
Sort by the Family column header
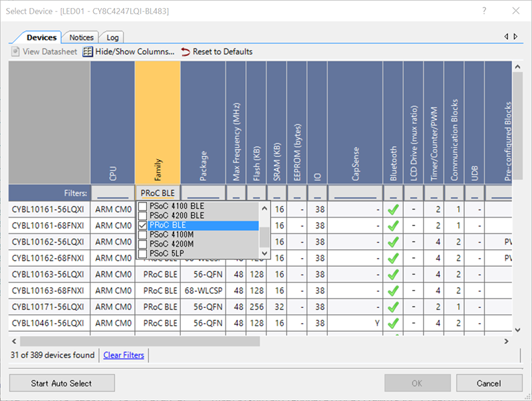point(158,122)
